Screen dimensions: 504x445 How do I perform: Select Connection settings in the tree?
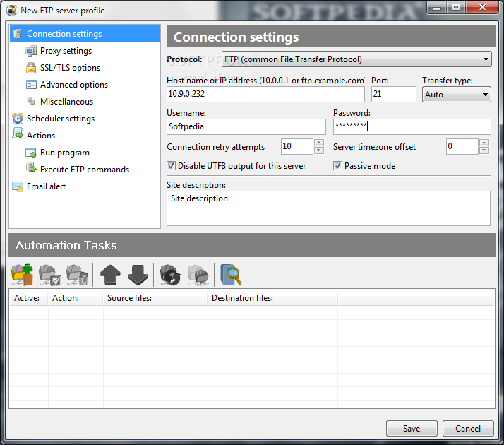pos(85,34)
